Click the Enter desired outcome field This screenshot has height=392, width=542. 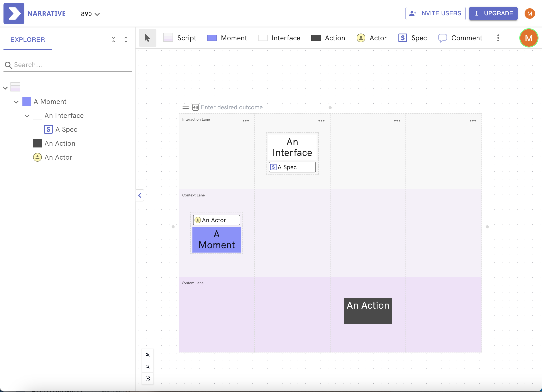pos(232,108)
